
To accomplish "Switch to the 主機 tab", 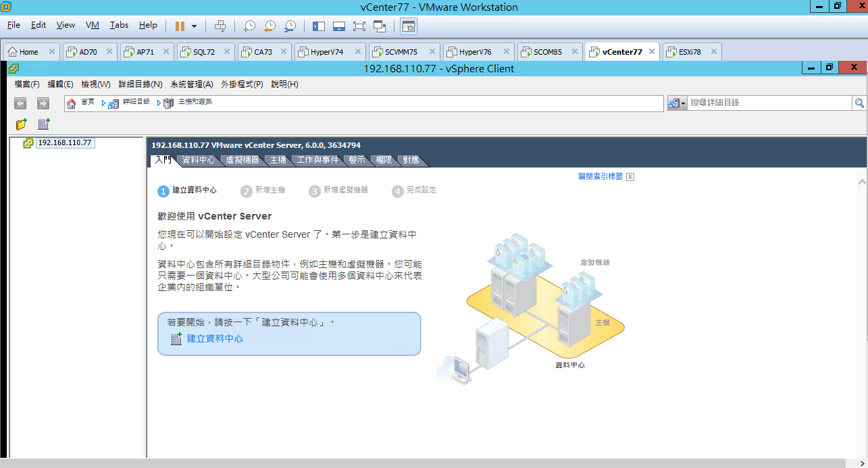I will click(278, 160).
